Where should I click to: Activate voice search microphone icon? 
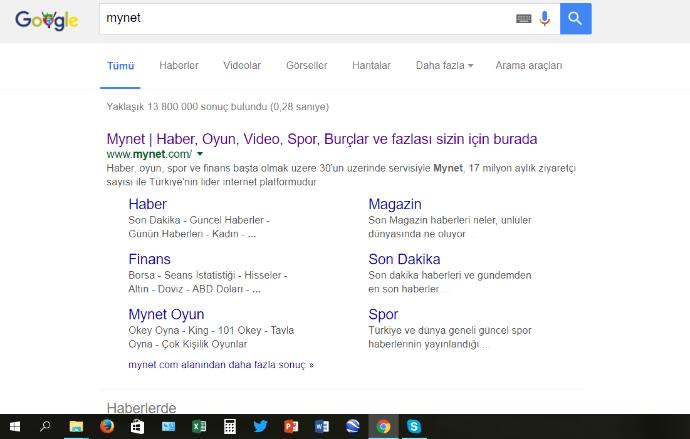[544, 18]
